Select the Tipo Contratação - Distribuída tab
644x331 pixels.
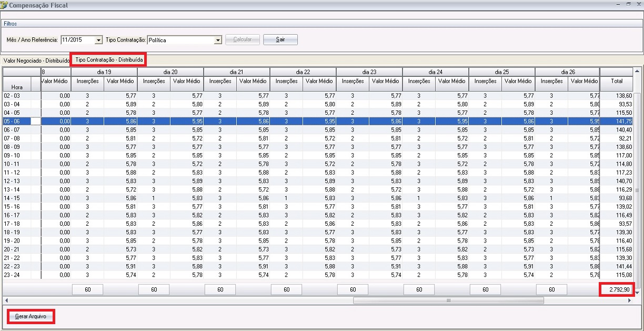pos(109,59)
